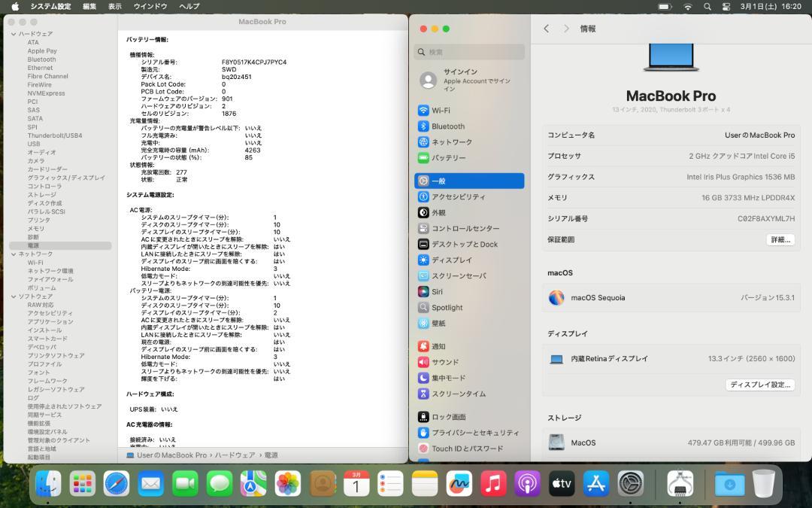Open App Store from the Dock

[x=596, y=484]
